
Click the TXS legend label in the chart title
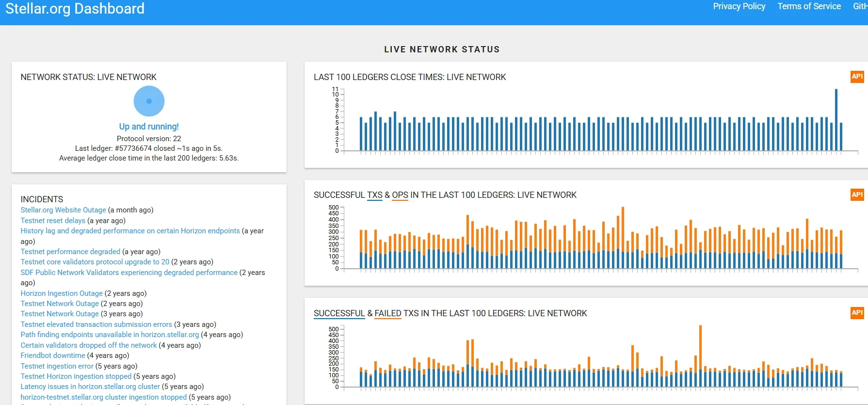coord(375,195)
